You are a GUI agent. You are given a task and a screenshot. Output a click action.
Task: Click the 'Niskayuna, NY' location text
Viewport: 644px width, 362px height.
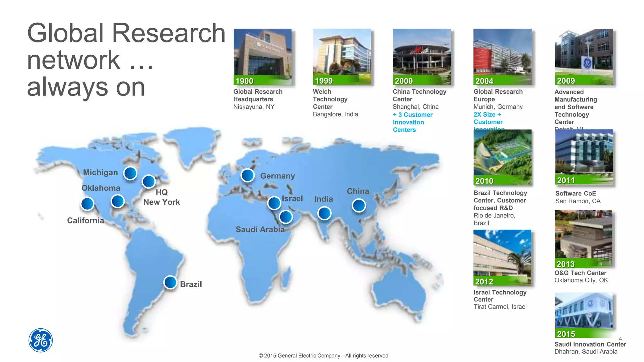[254, 107]
